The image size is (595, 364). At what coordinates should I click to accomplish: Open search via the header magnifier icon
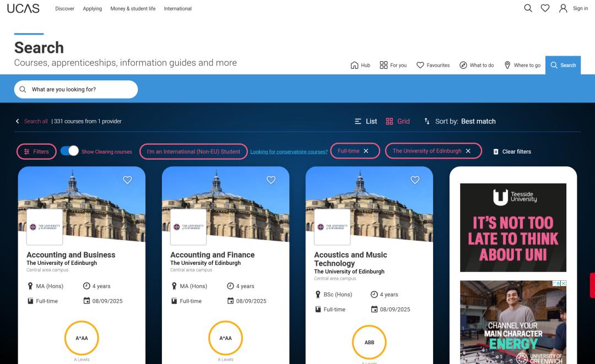point(528,8)
